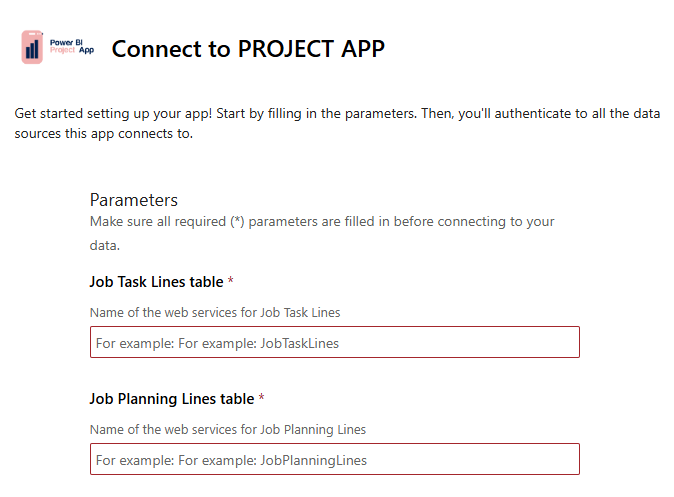Image resolution: width=674 pixels, height=497 pixels.
Task: Click the Job Planning Lines table label
Action: coord(172,399)
